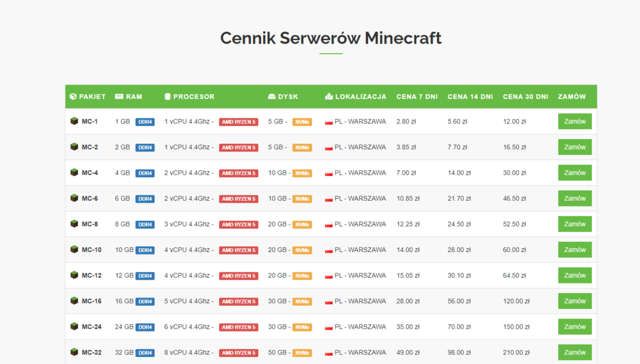Click the DDR4 badge in MC-12 row
640x364 pixels.
(145, 276)
